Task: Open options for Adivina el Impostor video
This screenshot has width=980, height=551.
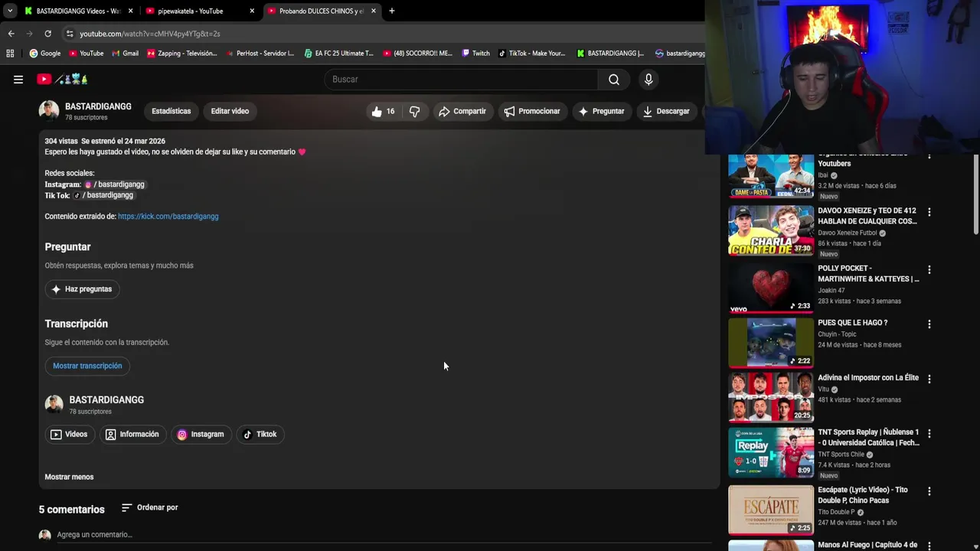Action: click(x=929, y=379)
